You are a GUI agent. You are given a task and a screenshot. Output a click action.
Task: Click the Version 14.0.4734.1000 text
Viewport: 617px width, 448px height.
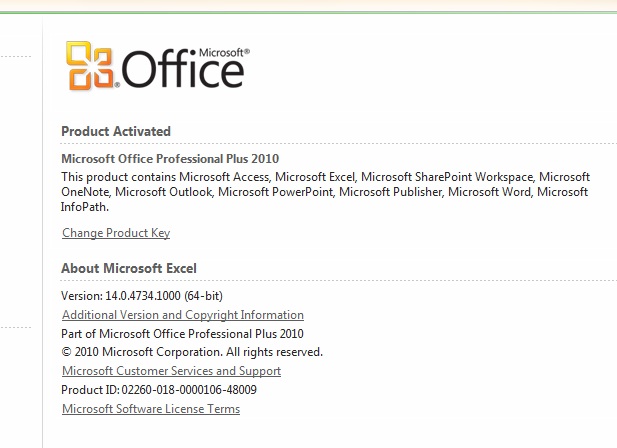pos(142,296)
